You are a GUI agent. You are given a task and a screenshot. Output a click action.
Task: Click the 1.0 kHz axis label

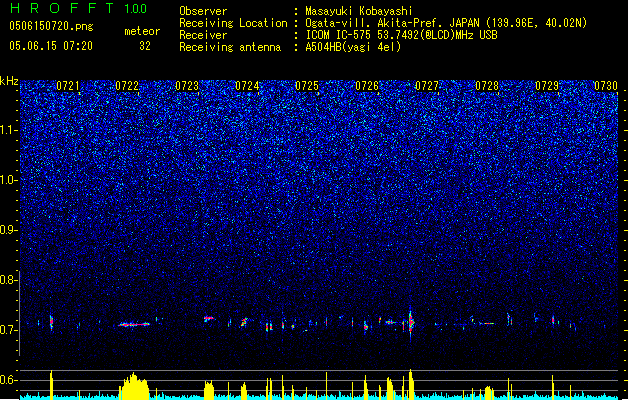8,180
